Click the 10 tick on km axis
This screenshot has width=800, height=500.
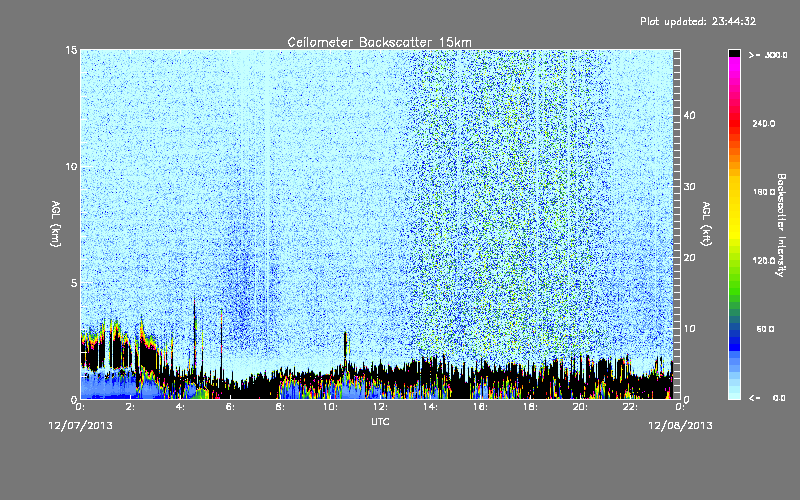pyautogui.click(x=71, y=167)
